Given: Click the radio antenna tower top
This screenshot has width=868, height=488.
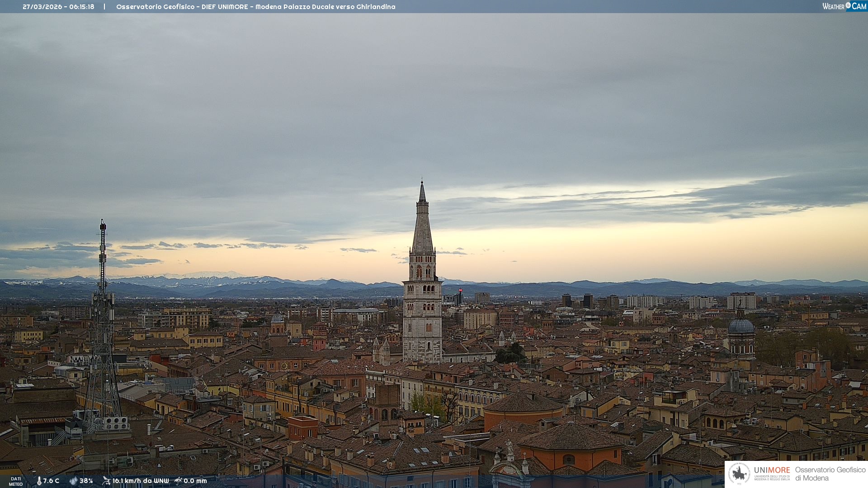Looking at the screenshot, I should click(103, 225).
